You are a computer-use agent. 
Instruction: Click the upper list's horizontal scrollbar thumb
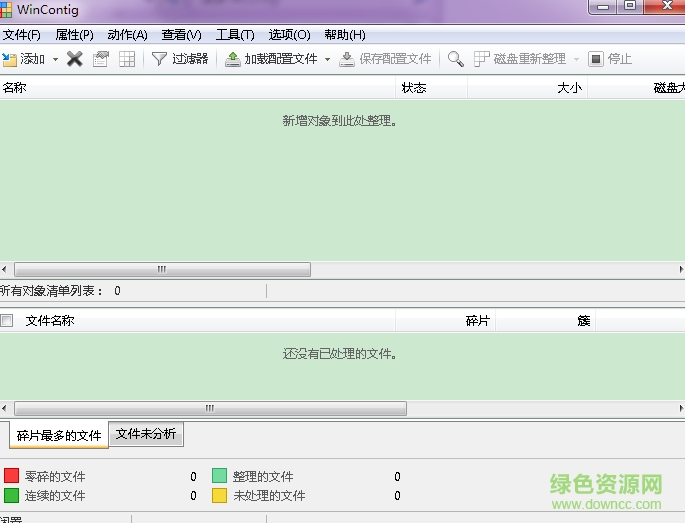point(162,270)
